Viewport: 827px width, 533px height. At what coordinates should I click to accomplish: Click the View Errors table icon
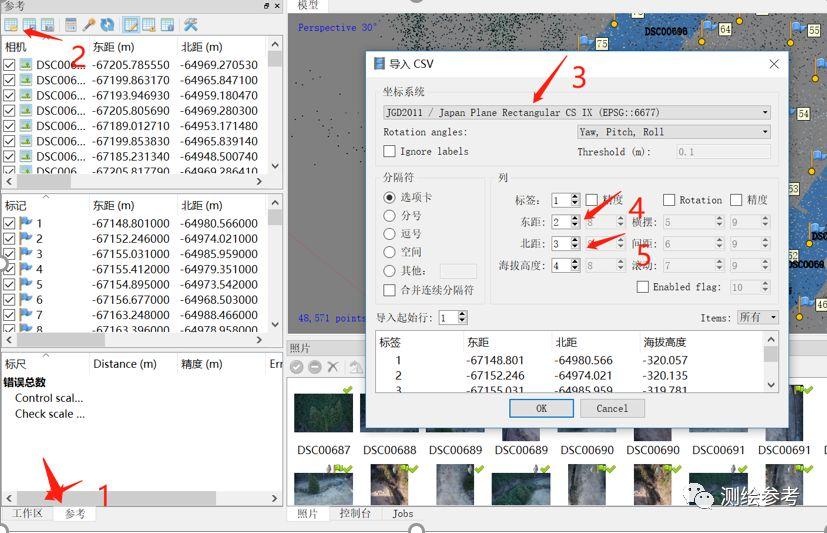point(167,25)
